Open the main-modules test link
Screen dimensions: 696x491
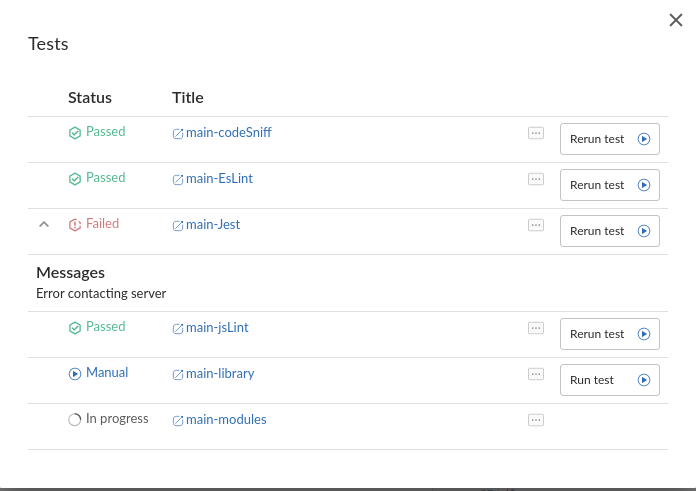click(226, 419)
